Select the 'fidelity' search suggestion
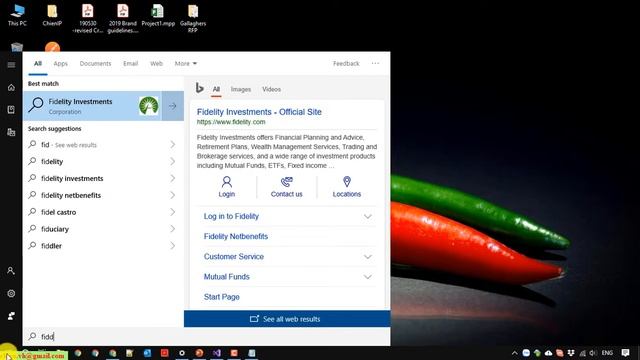The image size is (640, 360). click(x=103, y=162)
